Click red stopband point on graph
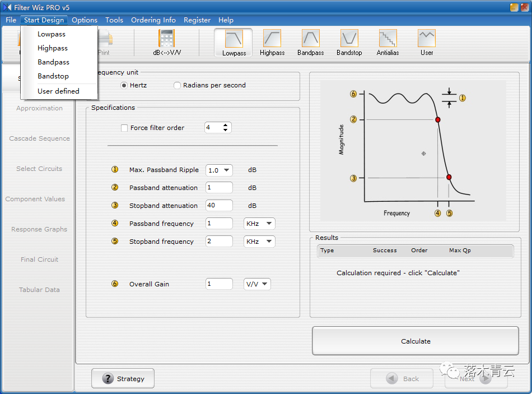 pos(449,177)
